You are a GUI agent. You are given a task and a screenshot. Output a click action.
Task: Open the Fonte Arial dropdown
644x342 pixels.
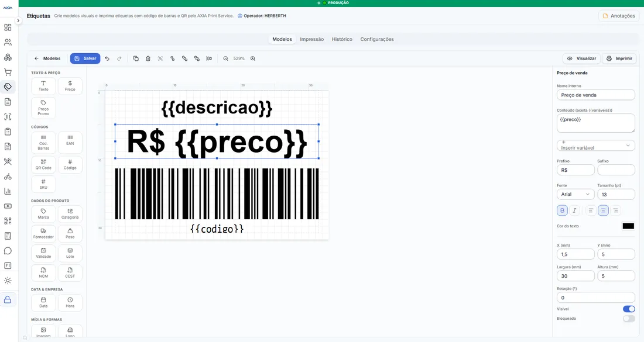pyautogui.click(x=576, y=194)
